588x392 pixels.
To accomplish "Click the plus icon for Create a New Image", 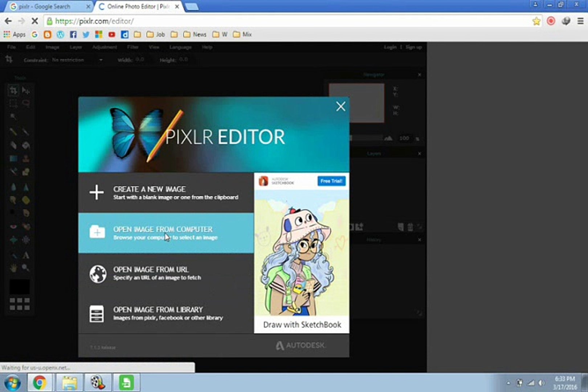I will (97, 192).
